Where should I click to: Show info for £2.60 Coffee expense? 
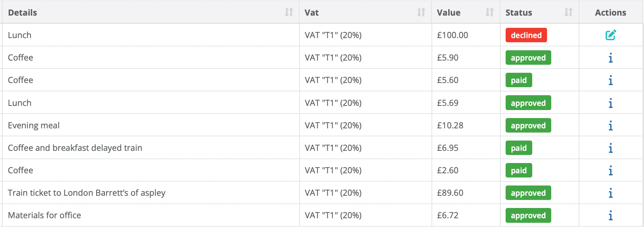coord(611,171)
